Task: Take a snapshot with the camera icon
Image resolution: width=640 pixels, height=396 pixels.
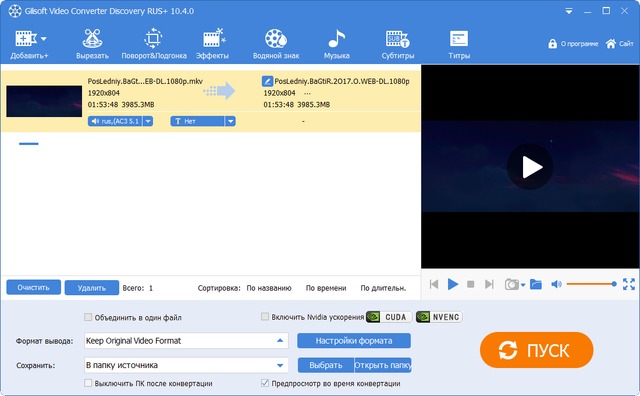Action: [x=511, y=284]
